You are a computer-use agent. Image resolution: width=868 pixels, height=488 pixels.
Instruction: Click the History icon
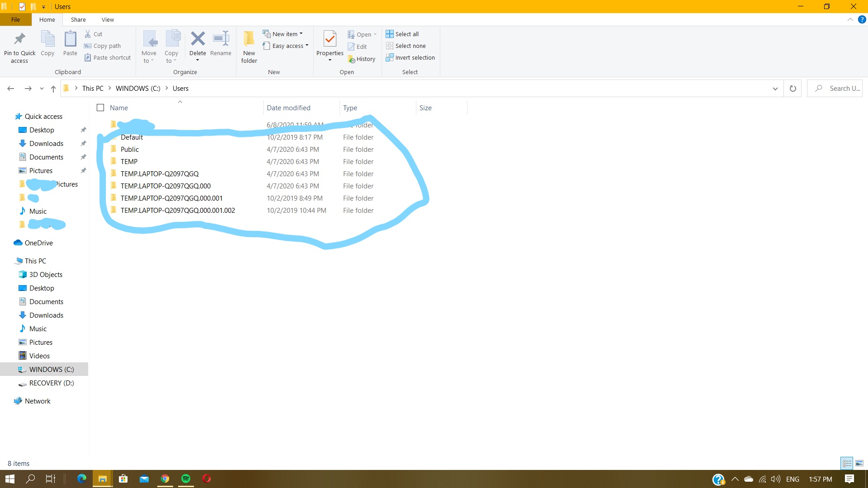tap(352, 59)
